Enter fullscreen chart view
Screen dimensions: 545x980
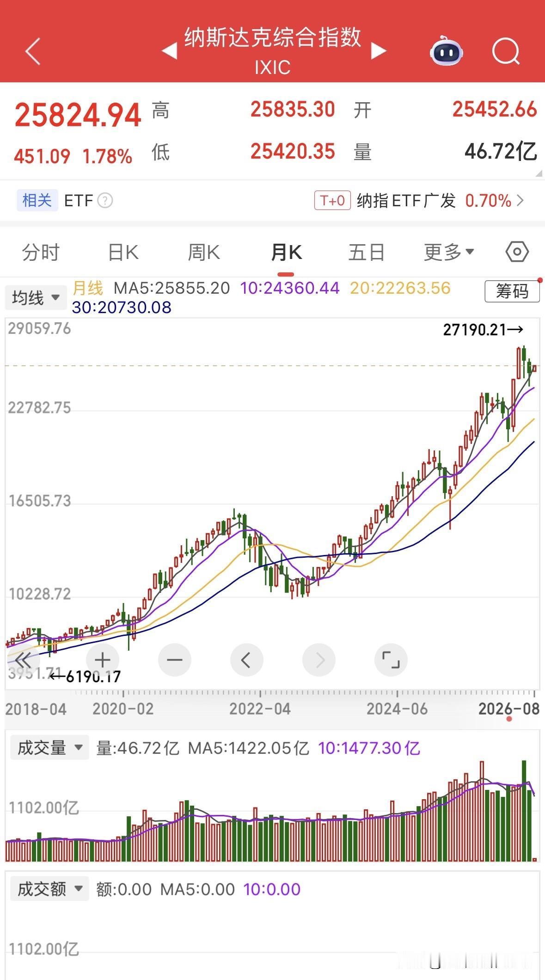(391, 660)
